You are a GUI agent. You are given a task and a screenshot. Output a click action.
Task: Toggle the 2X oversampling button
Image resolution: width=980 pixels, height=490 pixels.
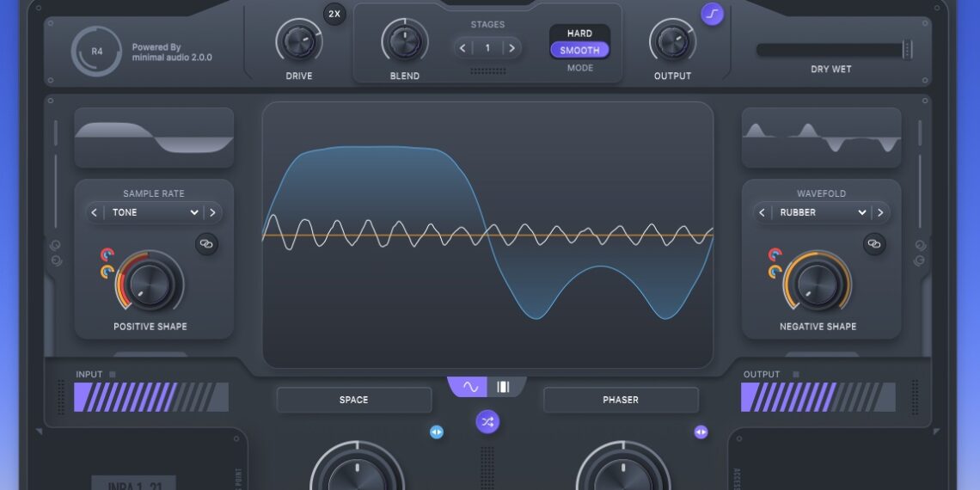click(x=334, y=14)
